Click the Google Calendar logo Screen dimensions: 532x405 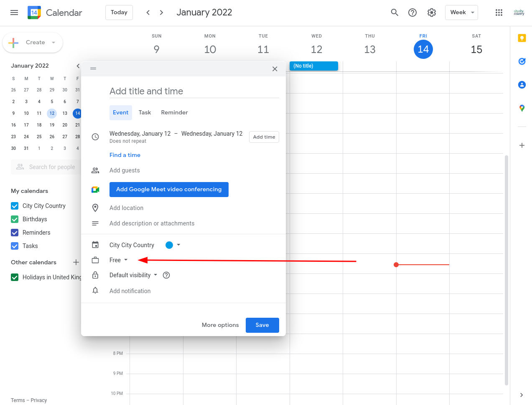point(34,13)
